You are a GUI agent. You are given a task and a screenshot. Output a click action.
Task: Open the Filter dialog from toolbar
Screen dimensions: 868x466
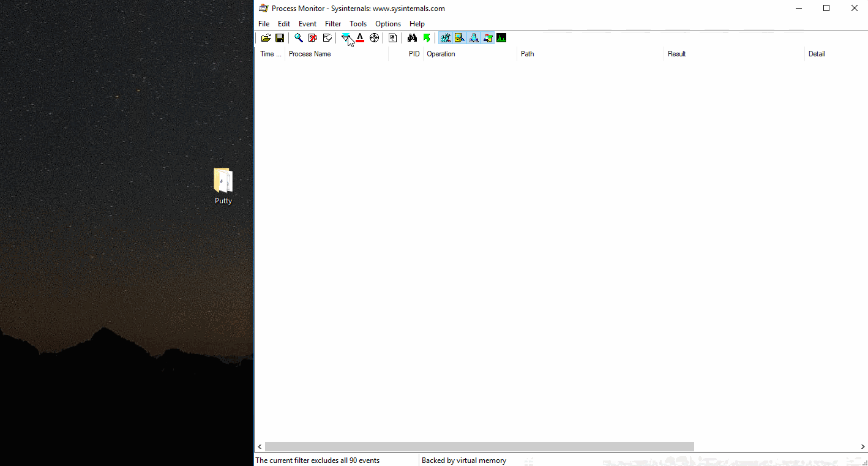tap(346, 38)
